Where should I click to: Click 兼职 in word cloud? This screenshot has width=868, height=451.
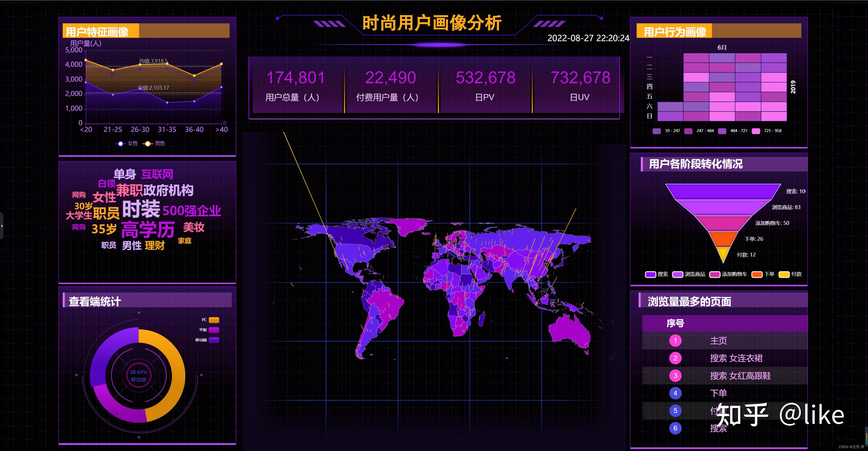[x=129, y=190]
